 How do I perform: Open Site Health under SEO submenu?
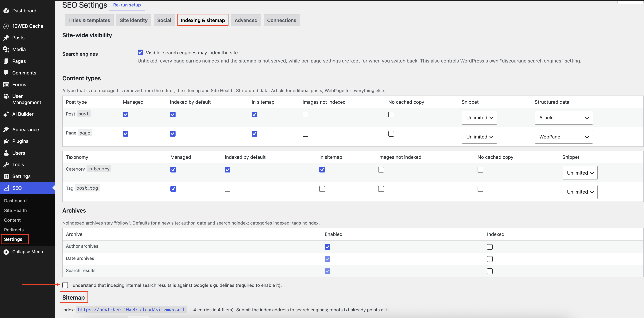pos(15,210)
